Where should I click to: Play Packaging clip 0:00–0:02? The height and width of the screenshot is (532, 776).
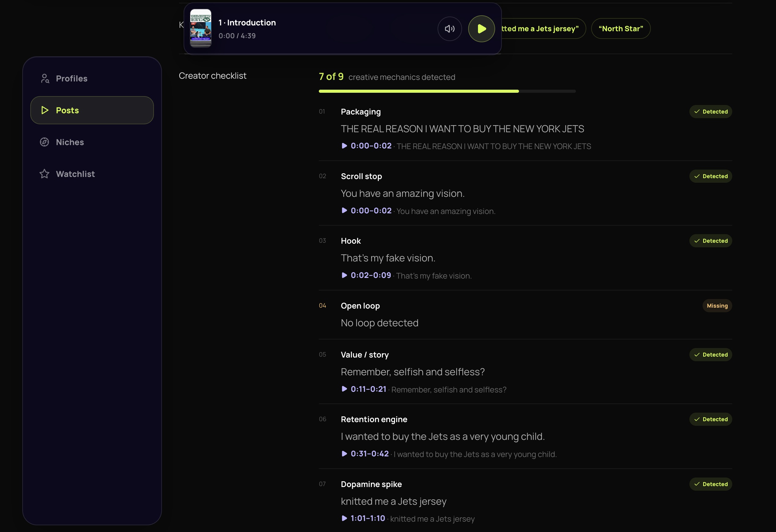coord(367,146)
